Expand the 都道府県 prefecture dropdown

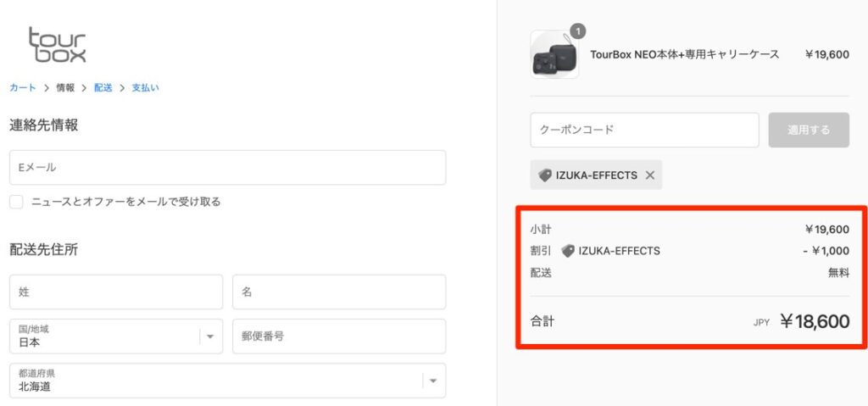(227, 381)
